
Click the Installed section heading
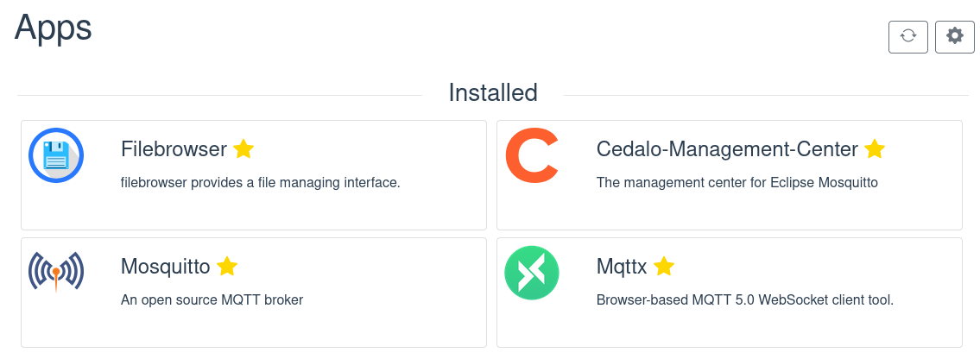[x=493, y=92]
